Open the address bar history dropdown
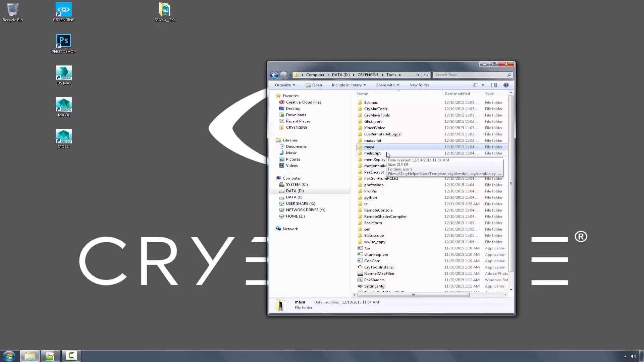Screen dimensions: 644x362 [418, 74]
